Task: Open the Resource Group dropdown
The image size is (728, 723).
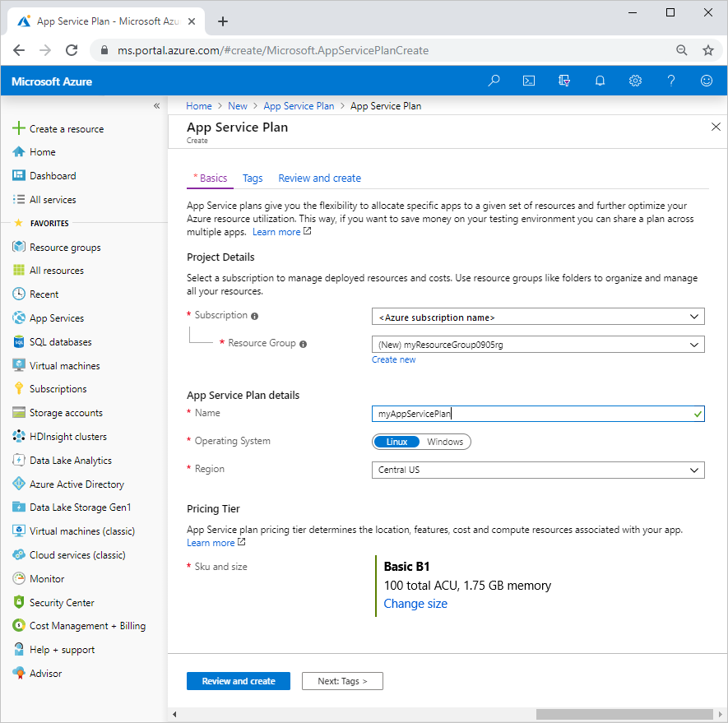Action: click(x=538, y=344)
